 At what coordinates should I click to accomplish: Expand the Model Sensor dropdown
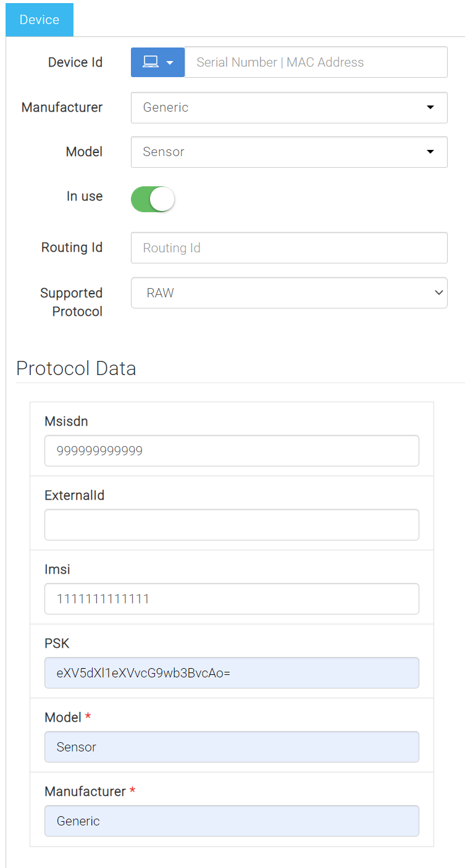click(x=289, y=152)
